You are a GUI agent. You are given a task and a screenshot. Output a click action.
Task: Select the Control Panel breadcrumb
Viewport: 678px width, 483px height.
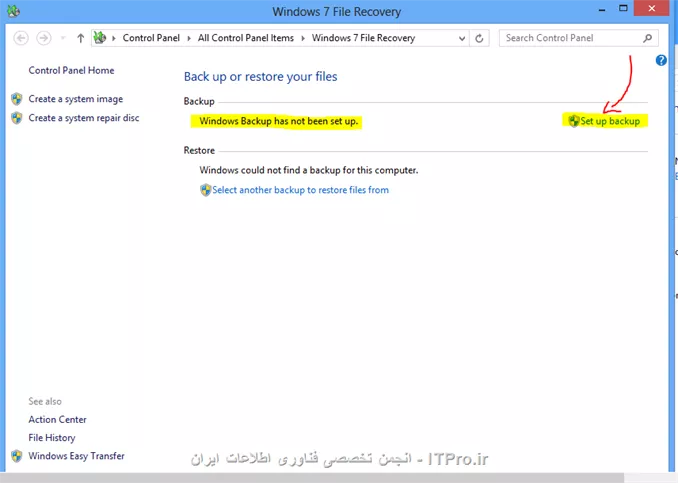[x=151, y=38]
